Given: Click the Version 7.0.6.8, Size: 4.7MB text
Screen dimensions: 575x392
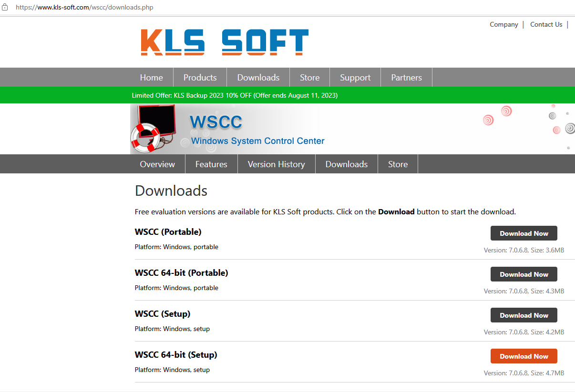Looking at the screenshot, I should 524,373.
